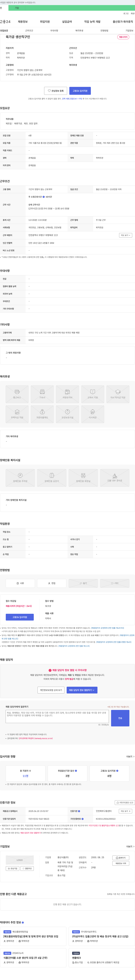Click info icon beside 고용24 입사지원 count
Screen dimensions: 135x980
117,771
